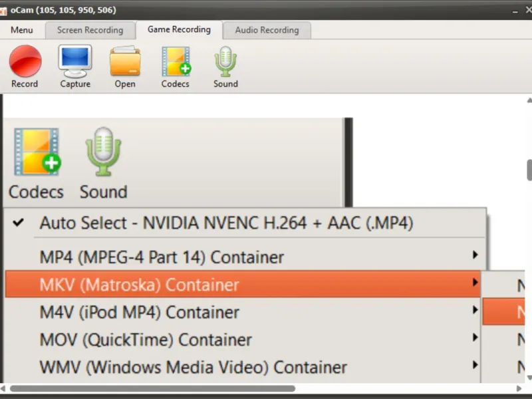Image resolution: width=532 pixels, height=399 pixels.
Task: Expand MP4 Container submenu arrow
Action: coord(475,255)
